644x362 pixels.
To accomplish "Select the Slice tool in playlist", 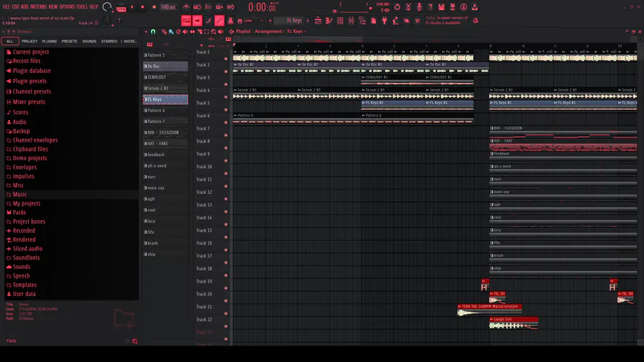I will tap(200, 31).
